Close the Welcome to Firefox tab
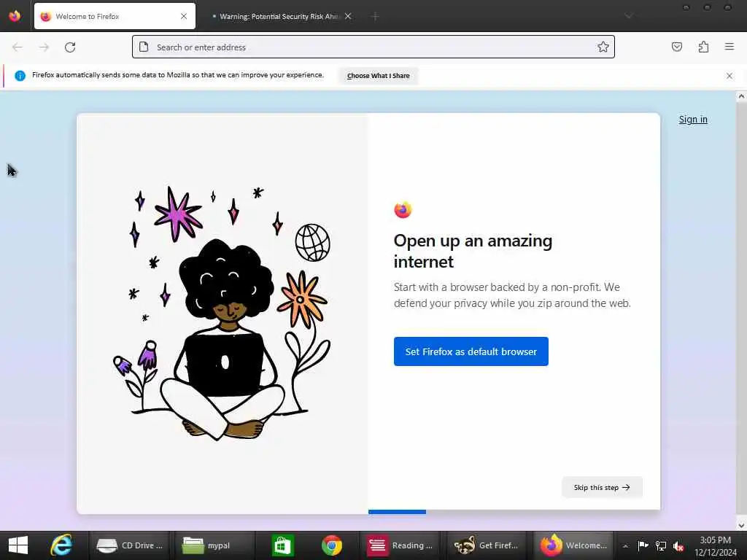 coord(184,16)
